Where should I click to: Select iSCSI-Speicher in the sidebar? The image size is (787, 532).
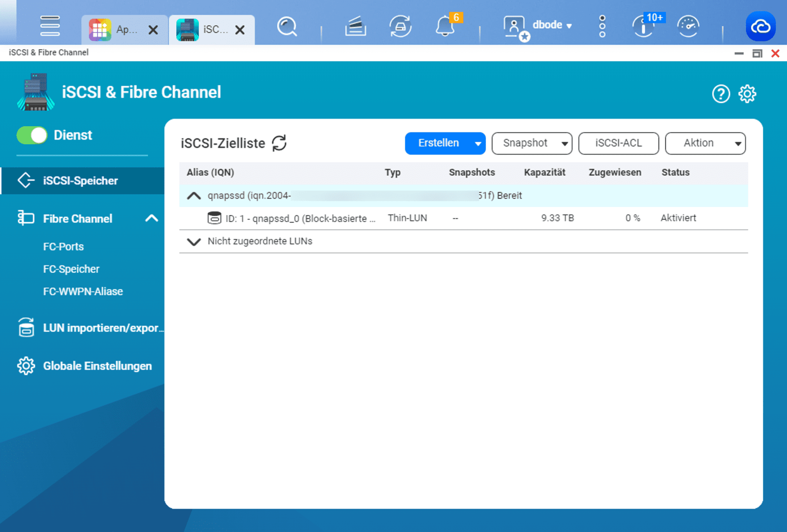(x=82, y=181)
